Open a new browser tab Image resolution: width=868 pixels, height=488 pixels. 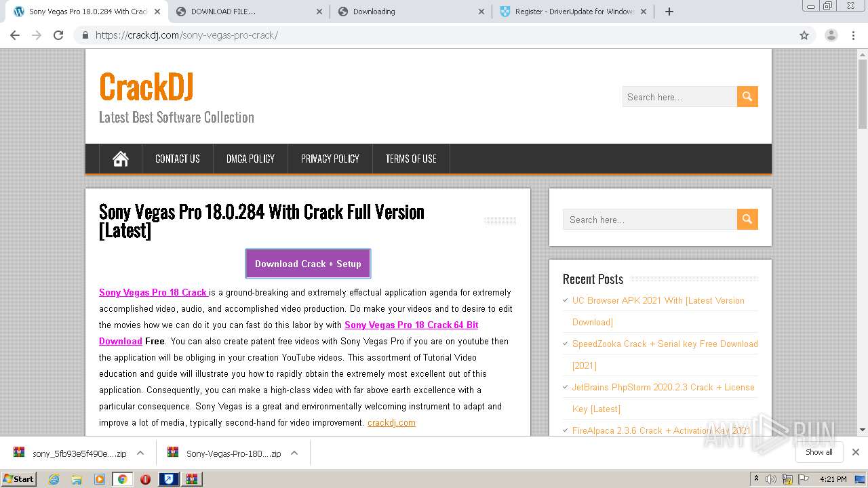click(x=669, y=12)
